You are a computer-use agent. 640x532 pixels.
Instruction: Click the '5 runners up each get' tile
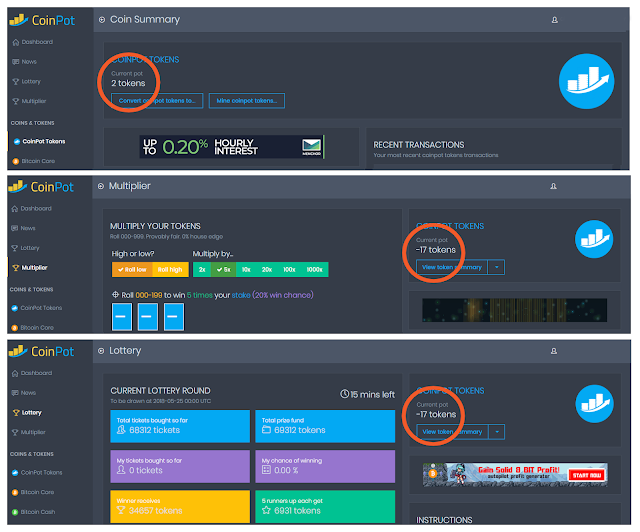point(325,506)
